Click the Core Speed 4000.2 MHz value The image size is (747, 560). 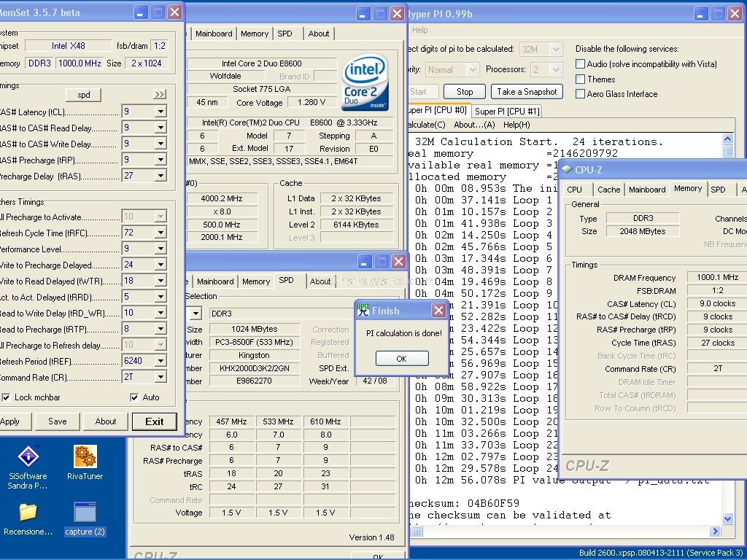221,198
